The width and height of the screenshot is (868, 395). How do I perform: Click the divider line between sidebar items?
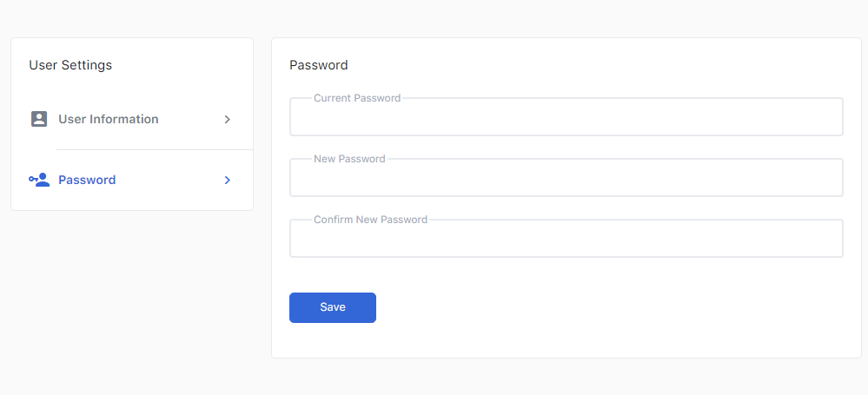click(154, 149)
